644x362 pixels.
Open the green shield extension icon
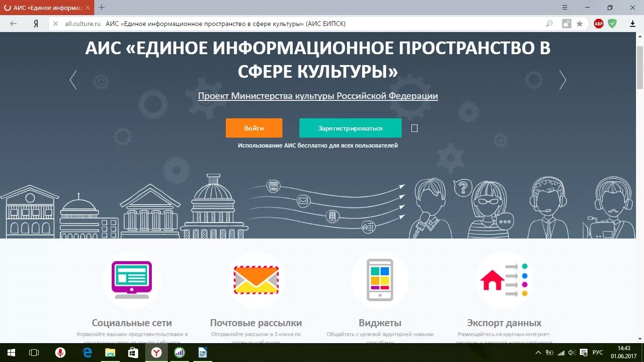click(x=612, y=24)
